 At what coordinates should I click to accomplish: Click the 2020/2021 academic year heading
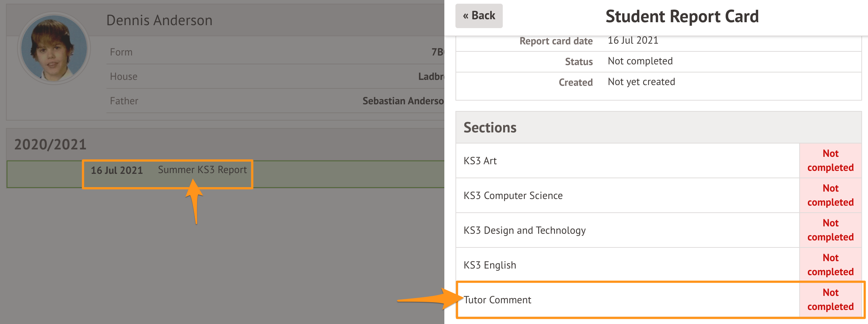(x=50, y=145)
